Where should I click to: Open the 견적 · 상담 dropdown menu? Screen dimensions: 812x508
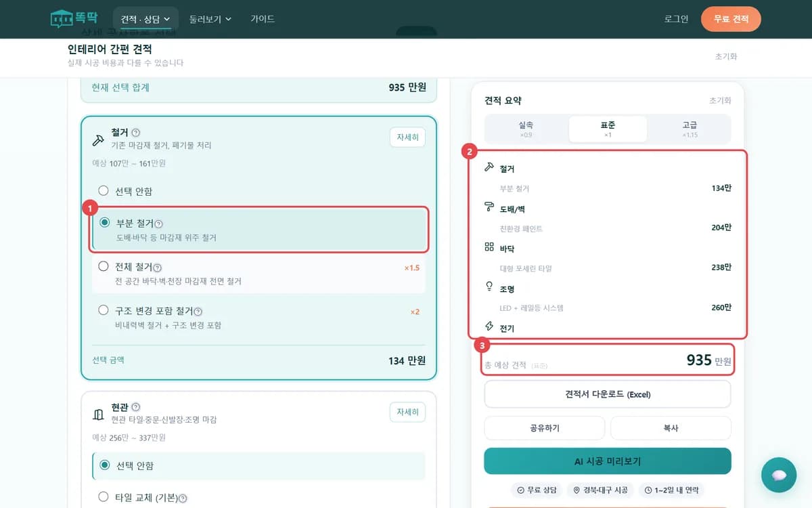(145, 19)
